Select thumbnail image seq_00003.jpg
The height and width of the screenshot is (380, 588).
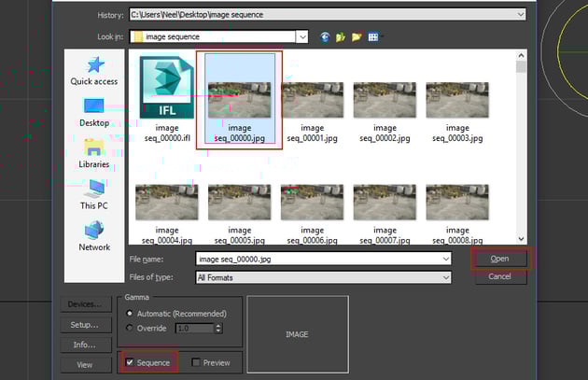pyautogui.click(x=457, y=113)
